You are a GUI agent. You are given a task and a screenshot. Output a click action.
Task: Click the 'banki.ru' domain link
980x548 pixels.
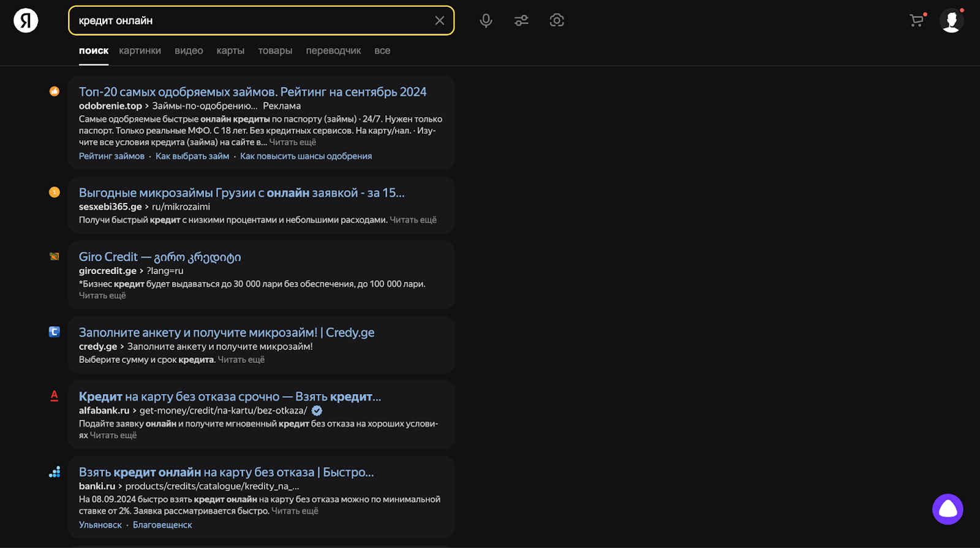(97, 487)
